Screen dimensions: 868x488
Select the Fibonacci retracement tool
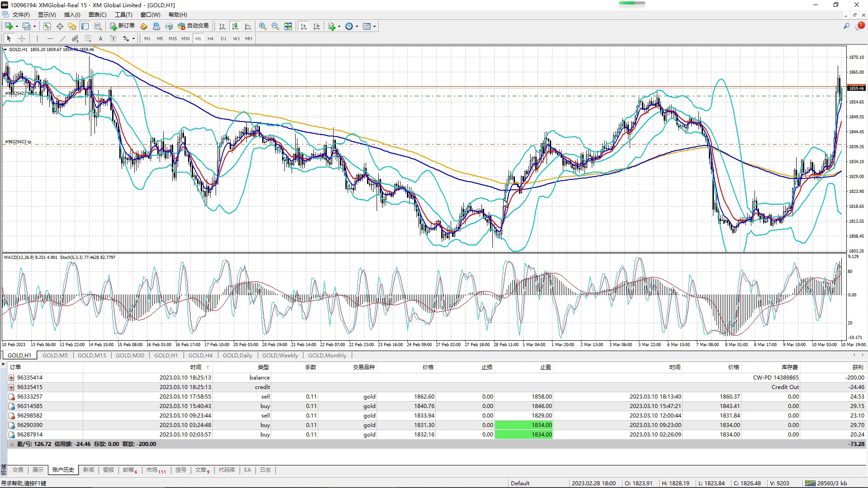[x=88, y=39]
